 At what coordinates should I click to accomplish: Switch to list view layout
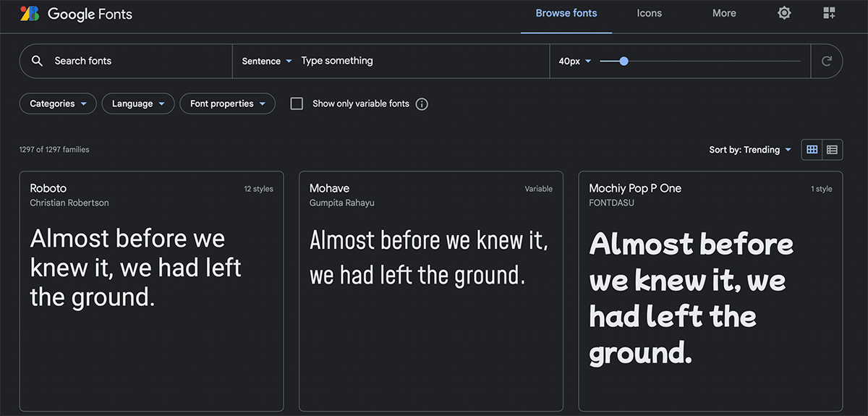click(x=833, y=150)
